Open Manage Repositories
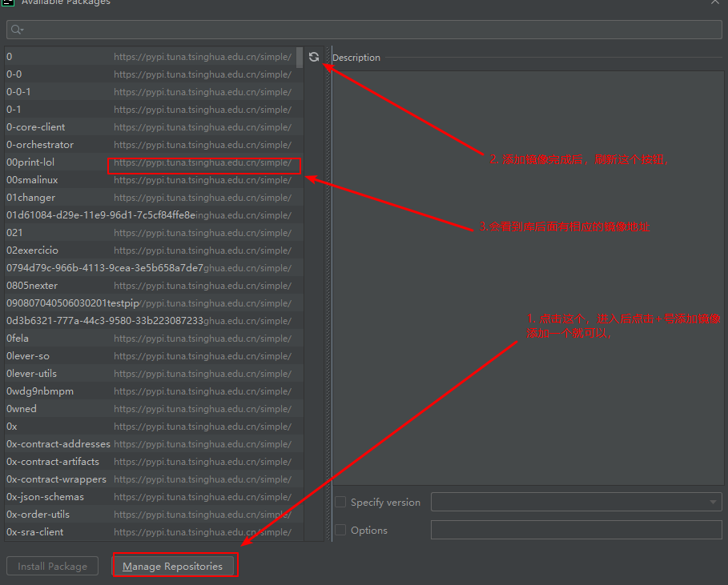The image size is (728, 585). (x=173, y=566)
